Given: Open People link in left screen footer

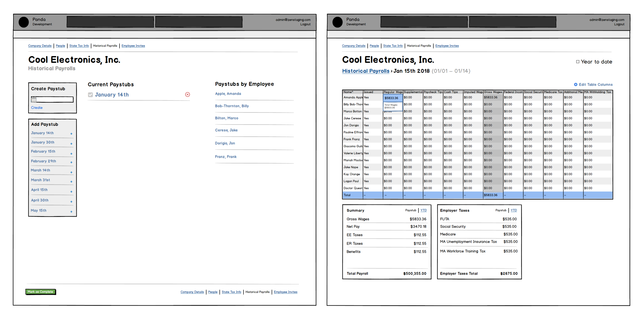Looking at the screenshot, I should [213, 292].
